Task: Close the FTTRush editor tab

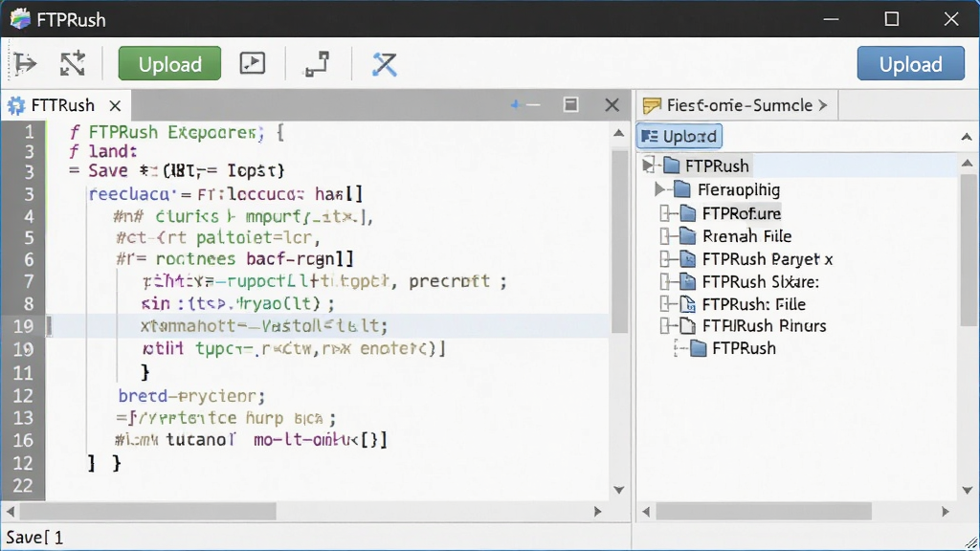Action: [x=115, y=105]
